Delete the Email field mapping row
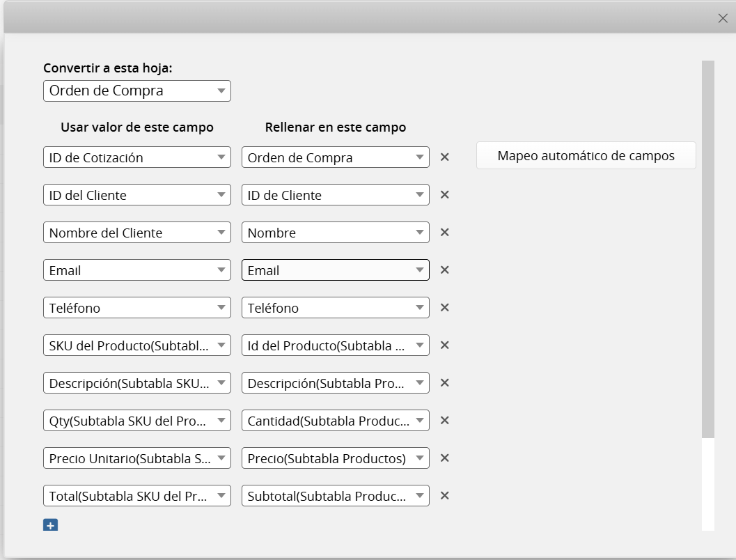 (445, 270)
